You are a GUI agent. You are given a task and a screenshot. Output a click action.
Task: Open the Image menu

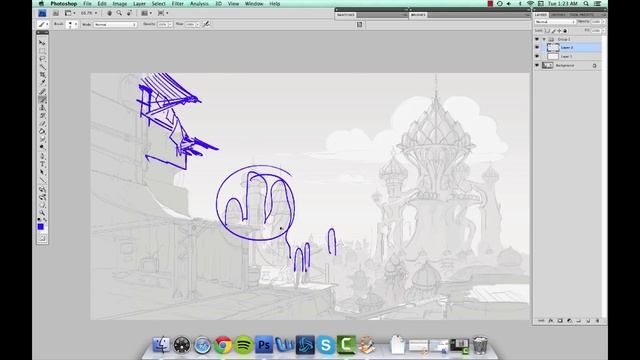coord(120,4)
